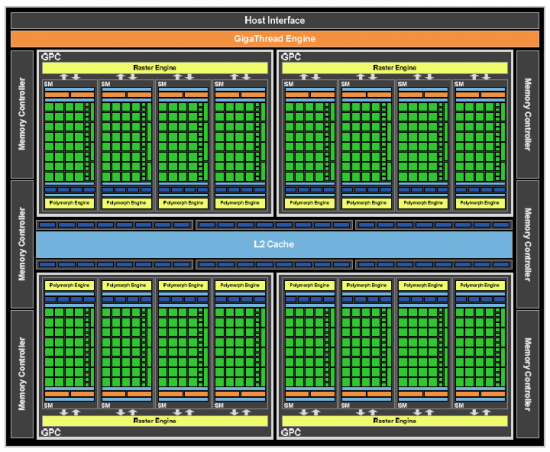Select Raster Engine in the lower-right GPC
Viewport: 550px width, 452px height.
(x=395, y=420)
